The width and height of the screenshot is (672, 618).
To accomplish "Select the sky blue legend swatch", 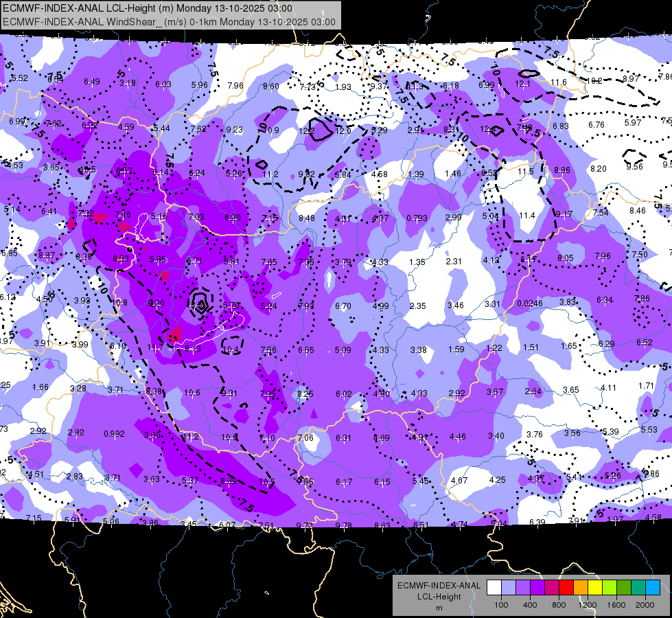I will point(653,588).
